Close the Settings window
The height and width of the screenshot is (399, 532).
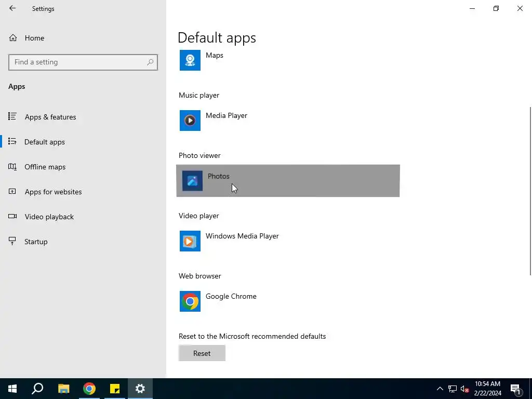click(x=520, y=8)
